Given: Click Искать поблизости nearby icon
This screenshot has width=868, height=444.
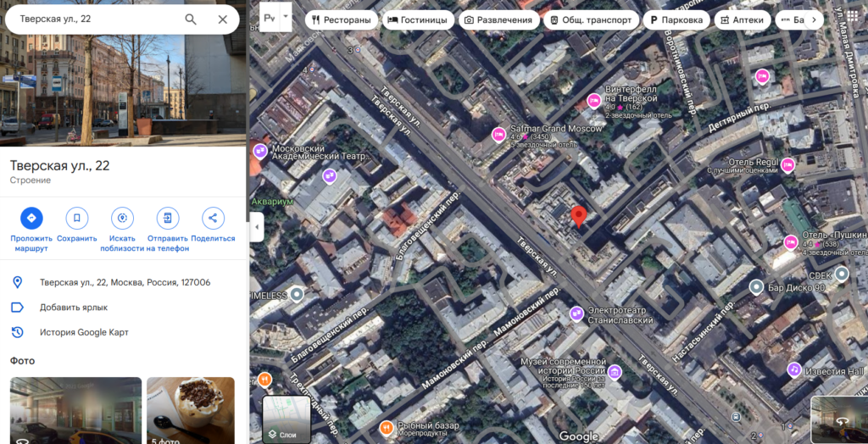Looking at the screenshot, I should (123, 218).
